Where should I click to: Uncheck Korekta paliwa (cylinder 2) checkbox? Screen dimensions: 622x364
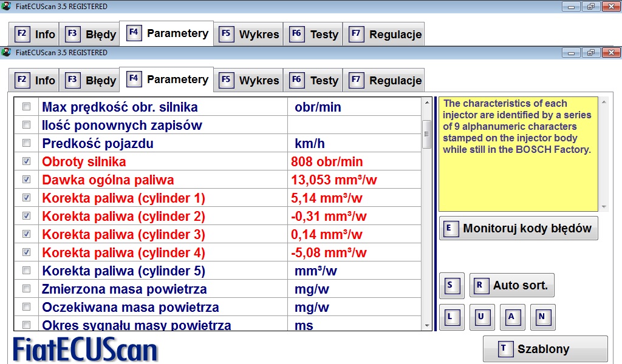[27, 216]
